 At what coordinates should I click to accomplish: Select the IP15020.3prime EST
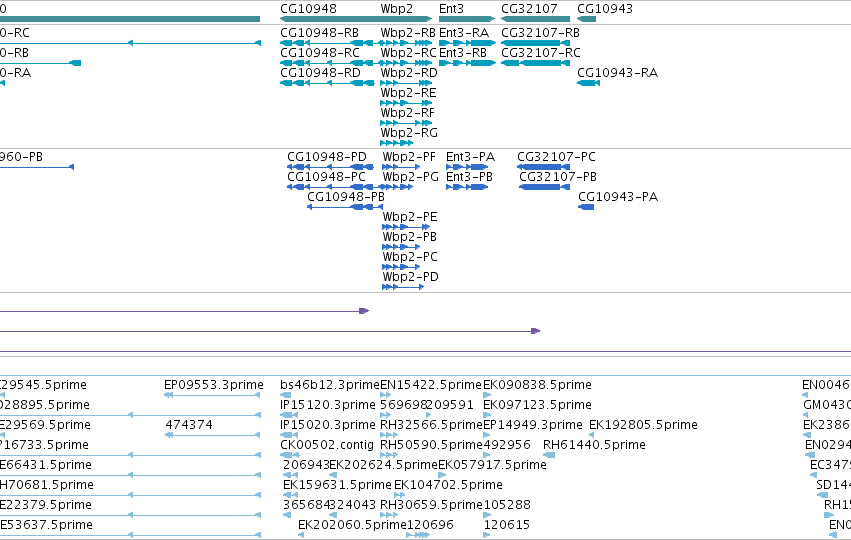(x=328, y=425)
